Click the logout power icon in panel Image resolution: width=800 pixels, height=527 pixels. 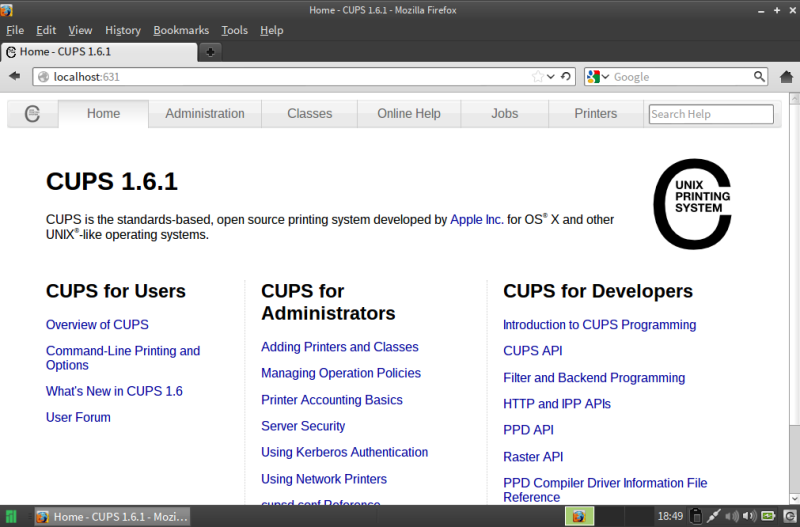(x=788, y=516)
